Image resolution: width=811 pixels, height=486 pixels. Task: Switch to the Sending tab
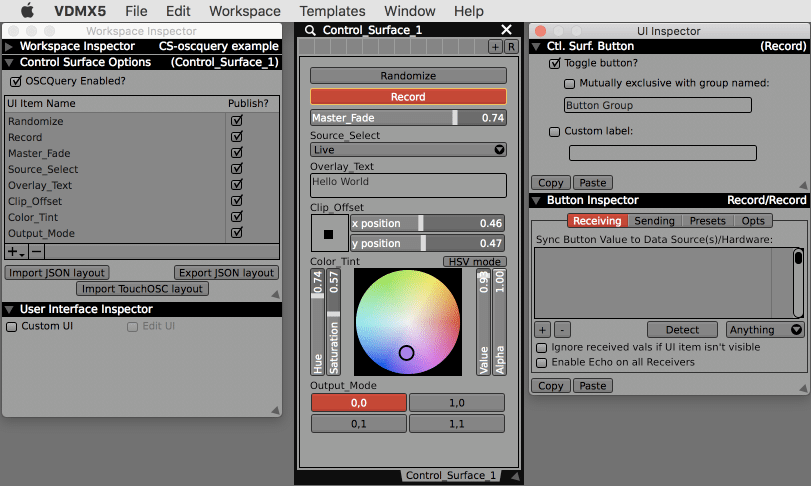[x=654, y=221]
